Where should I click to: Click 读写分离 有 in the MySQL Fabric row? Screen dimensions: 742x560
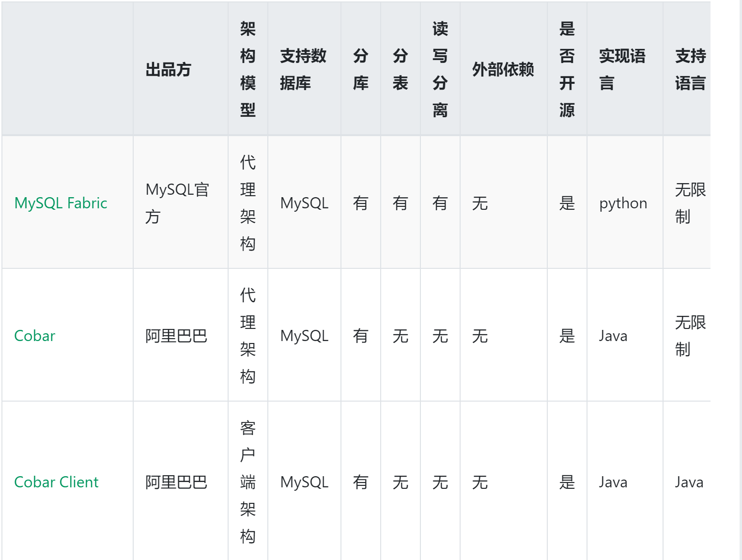[440, 203]
